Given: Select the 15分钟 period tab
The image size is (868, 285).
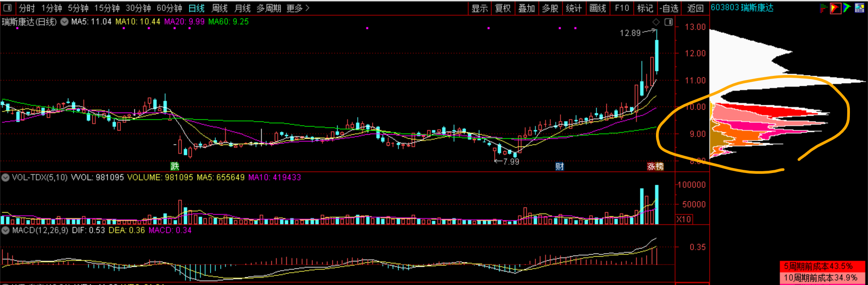Looking at the screenshot, I should pyautogui.click(x=107, y=8).
